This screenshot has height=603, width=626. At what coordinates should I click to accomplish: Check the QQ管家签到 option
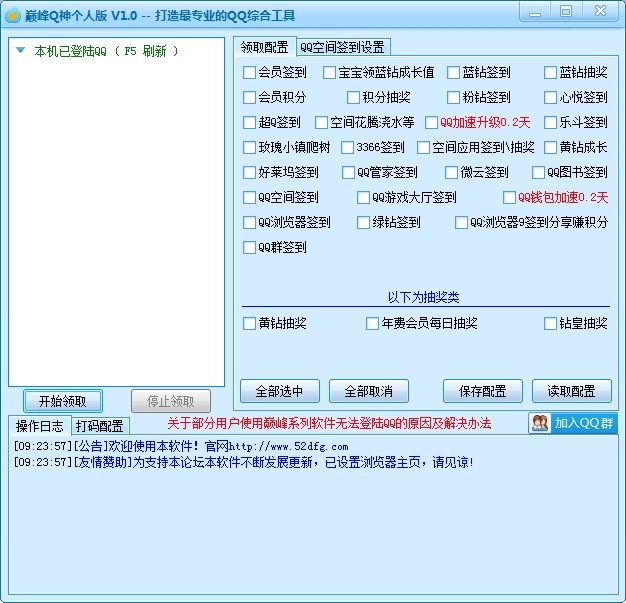pos(348,173)
